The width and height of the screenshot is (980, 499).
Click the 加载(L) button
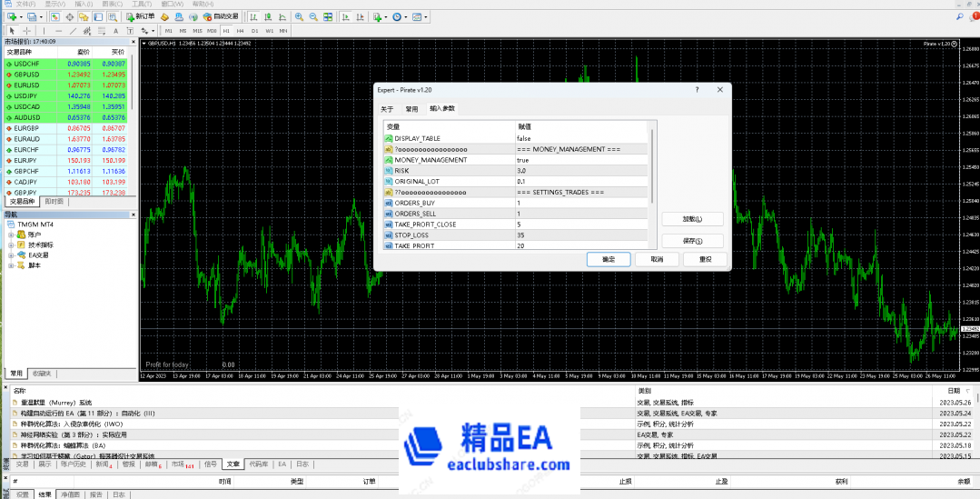coord(692,219)
